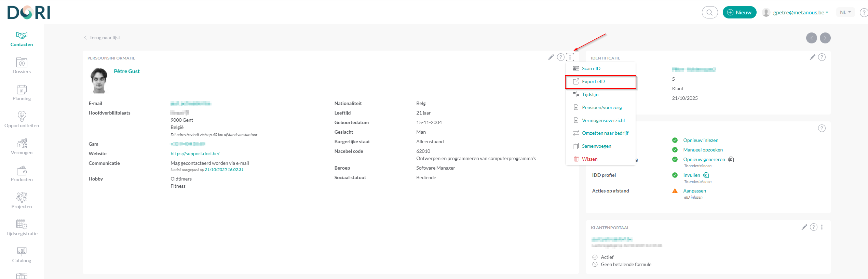The height and width of the screenshot is (279, 868).
Task: Open the NL language dropdown
Action: (x=845, y=12)
